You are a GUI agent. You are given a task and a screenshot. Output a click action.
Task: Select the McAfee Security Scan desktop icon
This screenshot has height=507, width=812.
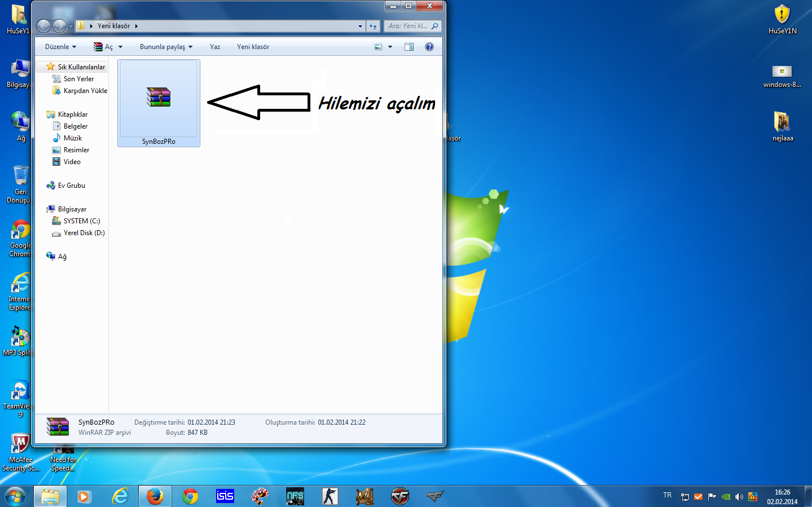coord(20,452)
